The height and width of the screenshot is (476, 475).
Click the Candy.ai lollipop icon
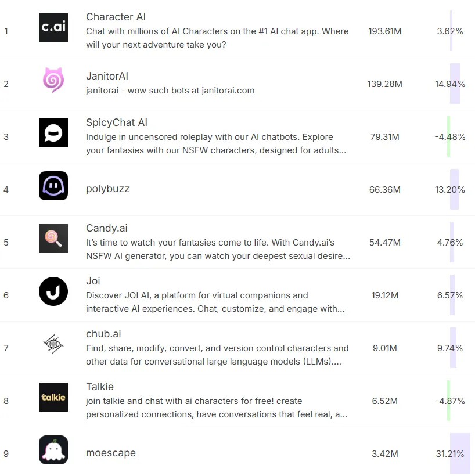click(x=53, y=239)
